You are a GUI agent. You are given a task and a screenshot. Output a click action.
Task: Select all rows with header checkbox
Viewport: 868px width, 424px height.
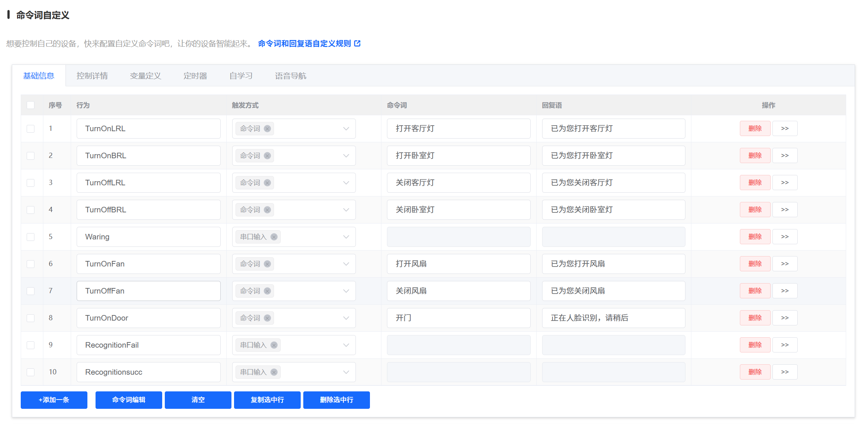coord(31,105)
